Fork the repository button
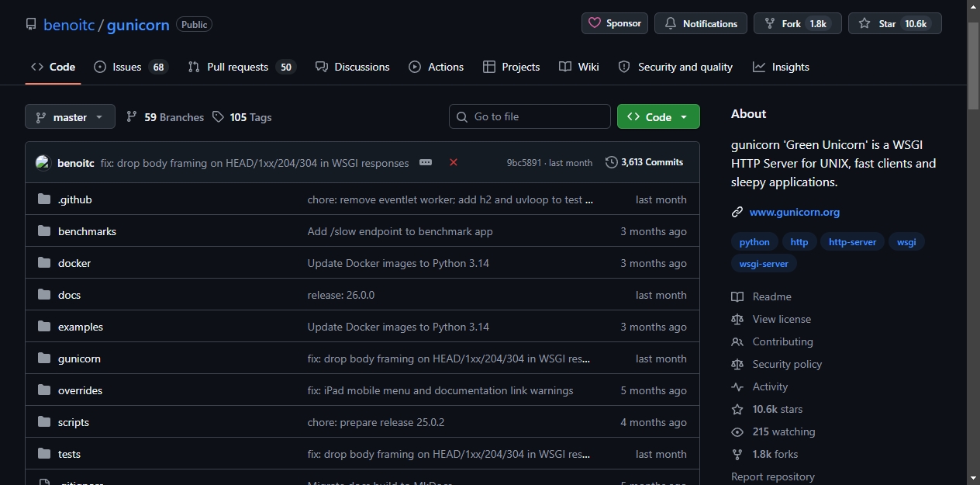The width and height of the screenshot is (980, 485). (798, 23)
